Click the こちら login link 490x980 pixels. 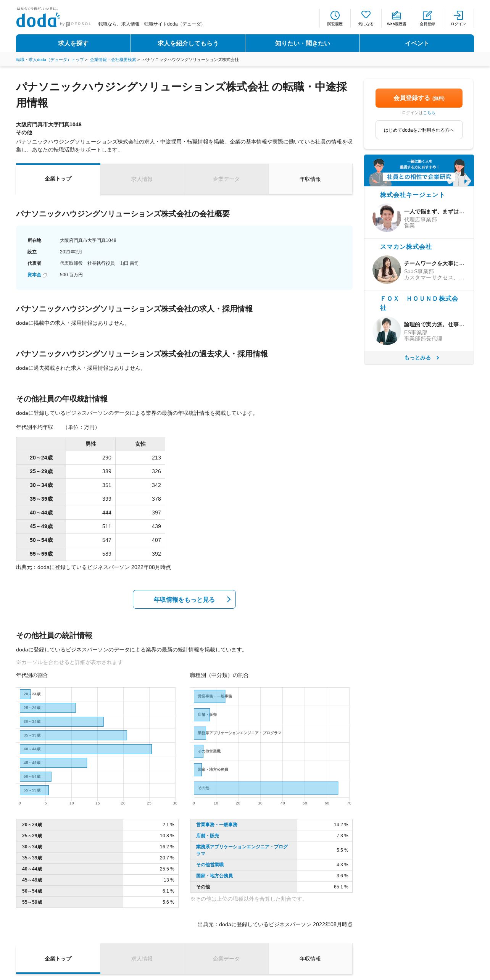[429, 113]
